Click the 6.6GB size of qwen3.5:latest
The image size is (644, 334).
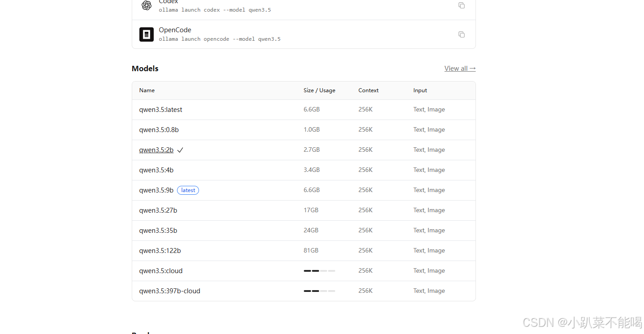(312, 110)
